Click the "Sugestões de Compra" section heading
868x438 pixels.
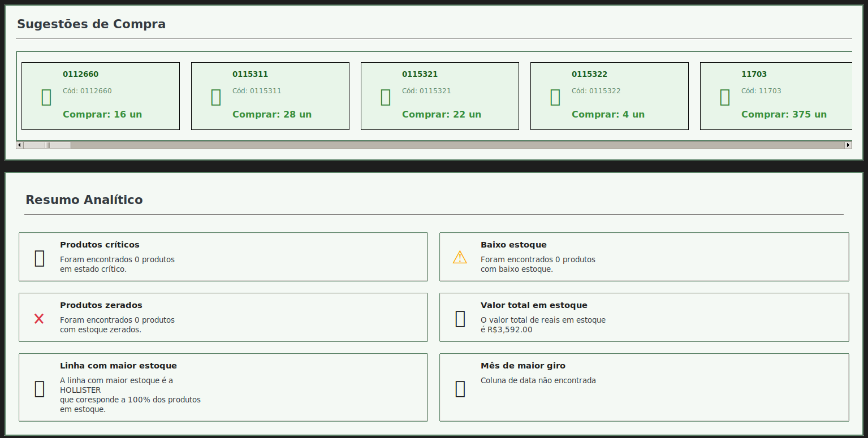91,24
